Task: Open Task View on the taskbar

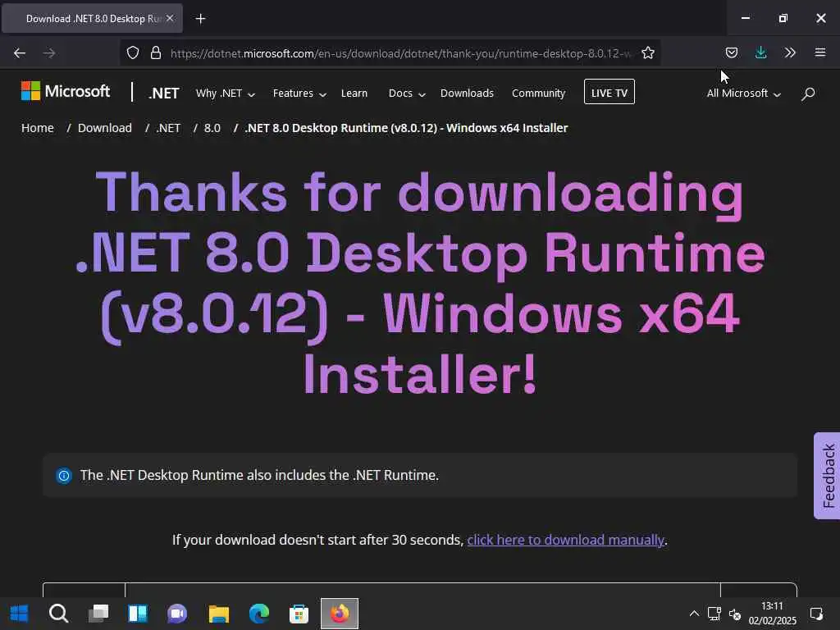Action: (98, 614)
